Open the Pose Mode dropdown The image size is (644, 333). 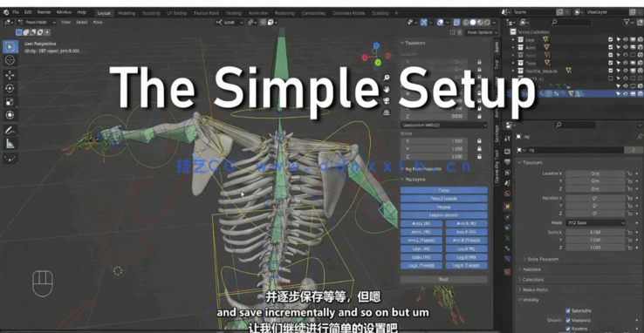tap(37, 22)
